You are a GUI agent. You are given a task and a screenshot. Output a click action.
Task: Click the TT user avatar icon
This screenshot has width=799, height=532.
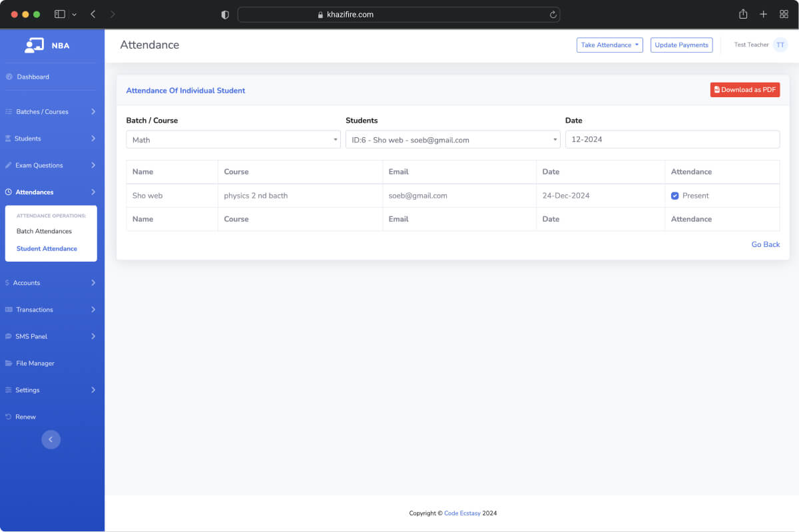(x=780, y=45)
